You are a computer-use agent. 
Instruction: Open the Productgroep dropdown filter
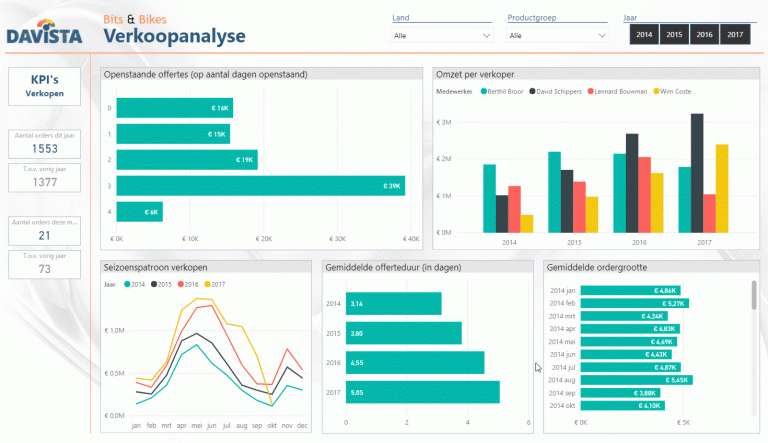click(x=557, y=35)
